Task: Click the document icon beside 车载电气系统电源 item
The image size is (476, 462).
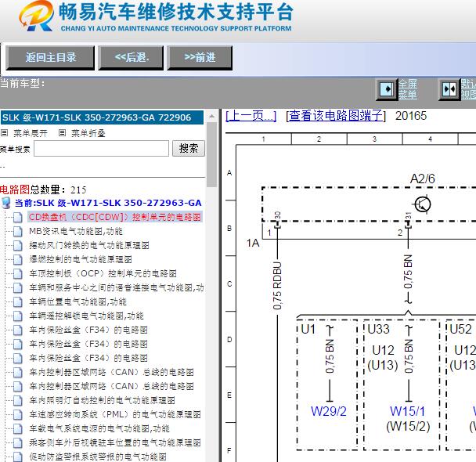Action: point(17,429)
